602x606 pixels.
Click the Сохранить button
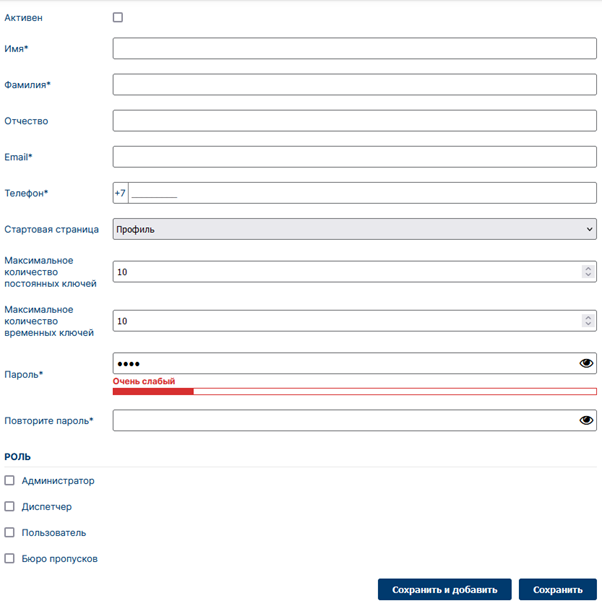(x=558, y=589)
